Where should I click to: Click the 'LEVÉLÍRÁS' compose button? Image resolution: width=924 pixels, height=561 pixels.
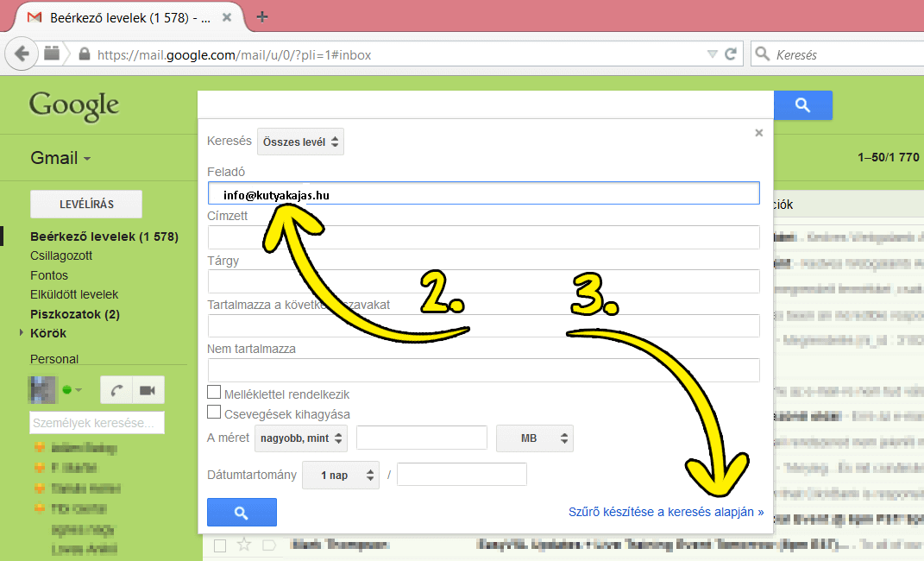click(x=86, y=205)
